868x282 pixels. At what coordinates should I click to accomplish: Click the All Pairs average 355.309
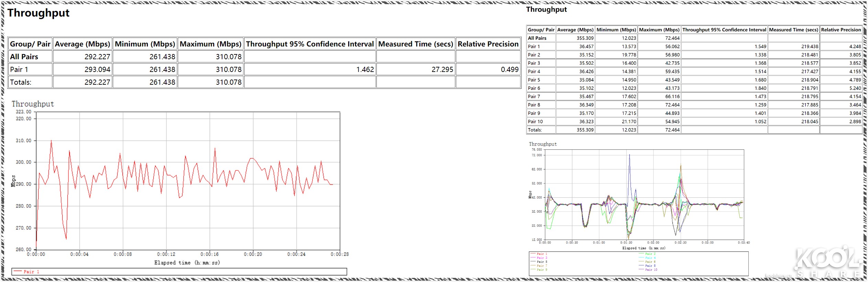[x=585, y=38]
